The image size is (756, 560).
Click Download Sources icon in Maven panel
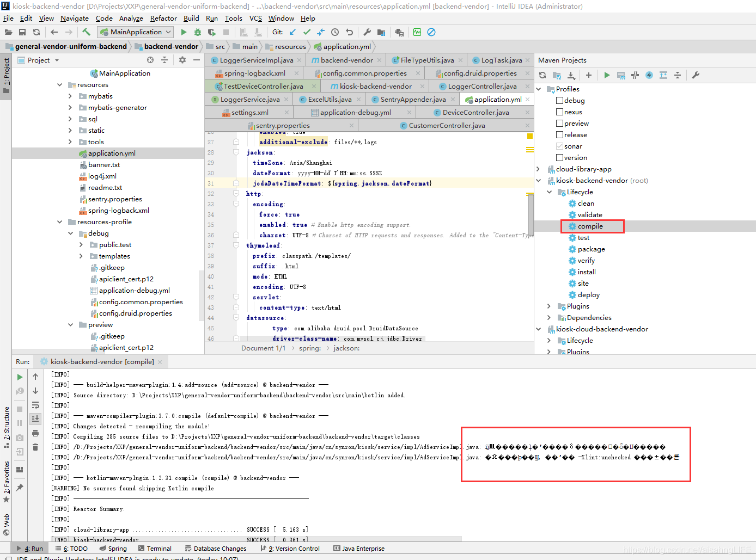point(571,75)
